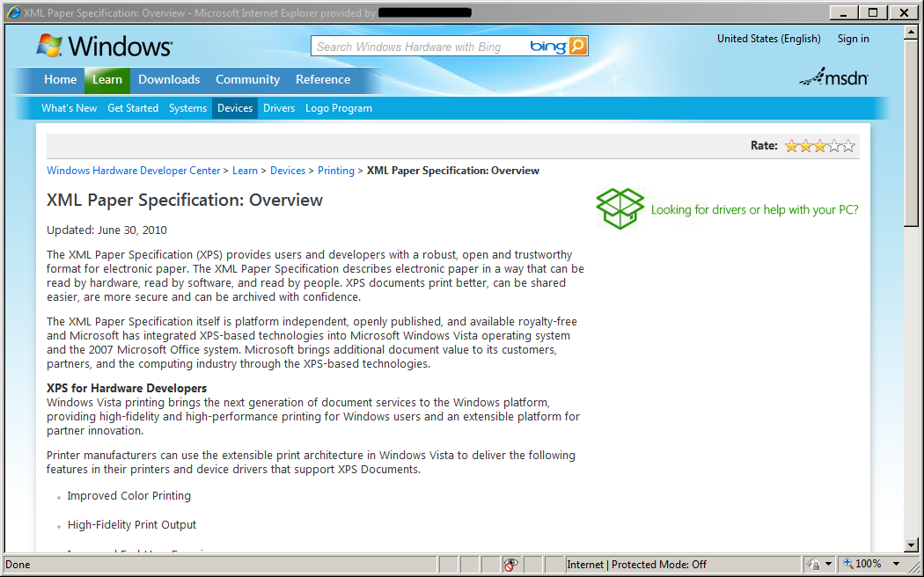Click the green open box drivers icon
924x577 pixels.
pyautogui.click(x=620, y=208)
